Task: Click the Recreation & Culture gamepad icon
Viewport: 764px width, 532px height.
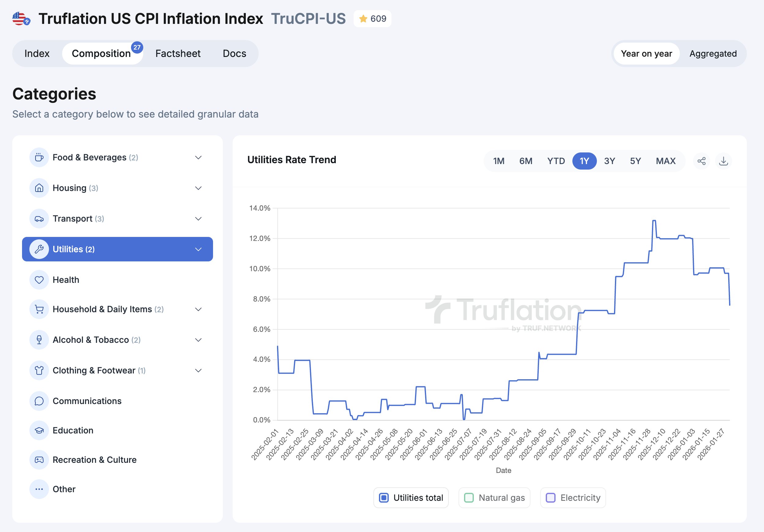Action: tap(39, 459)
